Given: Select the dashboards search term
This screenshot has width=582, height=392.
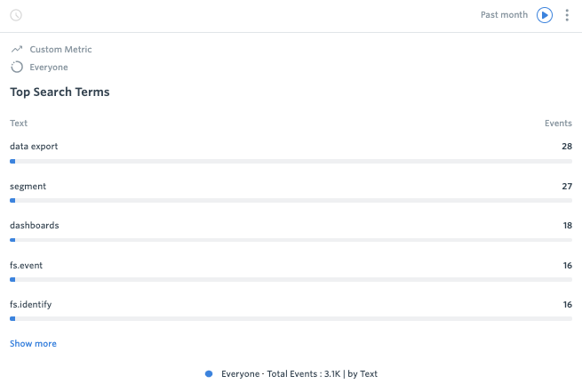Looking at the screenshot, I should point(34,225).
